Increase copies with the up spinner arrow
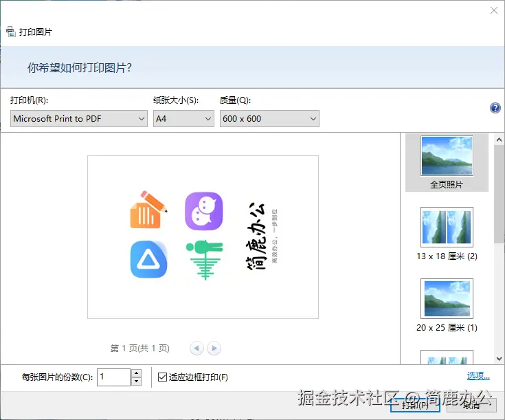505x420 pixels. click(137, 373)
